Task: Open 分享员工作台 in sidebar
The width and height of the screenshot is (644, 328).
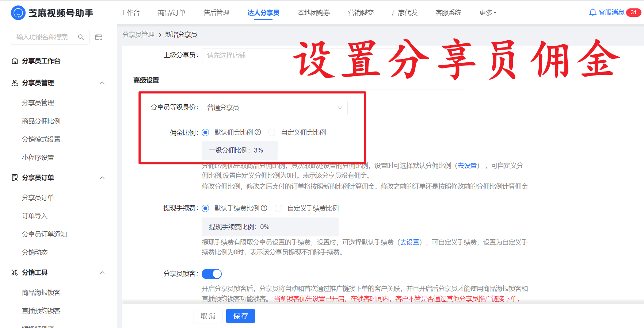Action: point(41,61)
